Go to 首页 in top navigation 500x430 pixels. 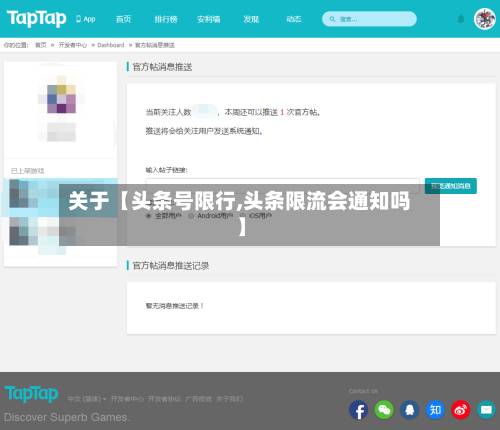coord(123,19)
